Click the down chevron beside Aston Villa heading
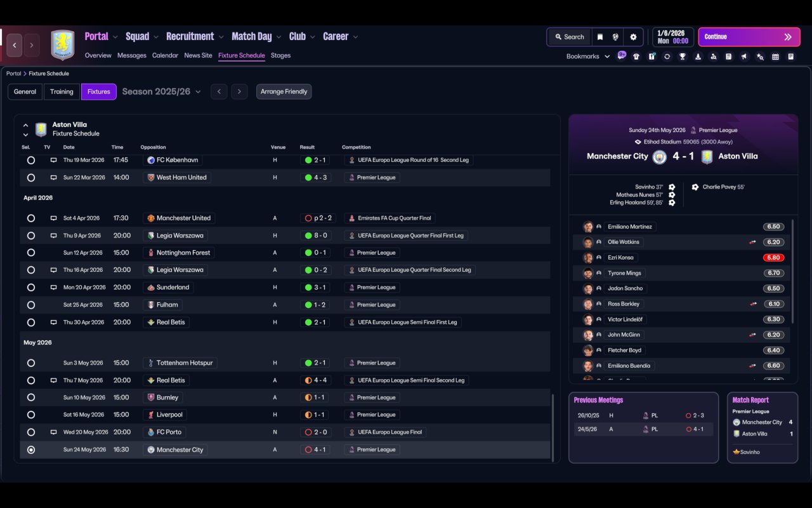The image size is (812, 508). (x=25, y=135)
